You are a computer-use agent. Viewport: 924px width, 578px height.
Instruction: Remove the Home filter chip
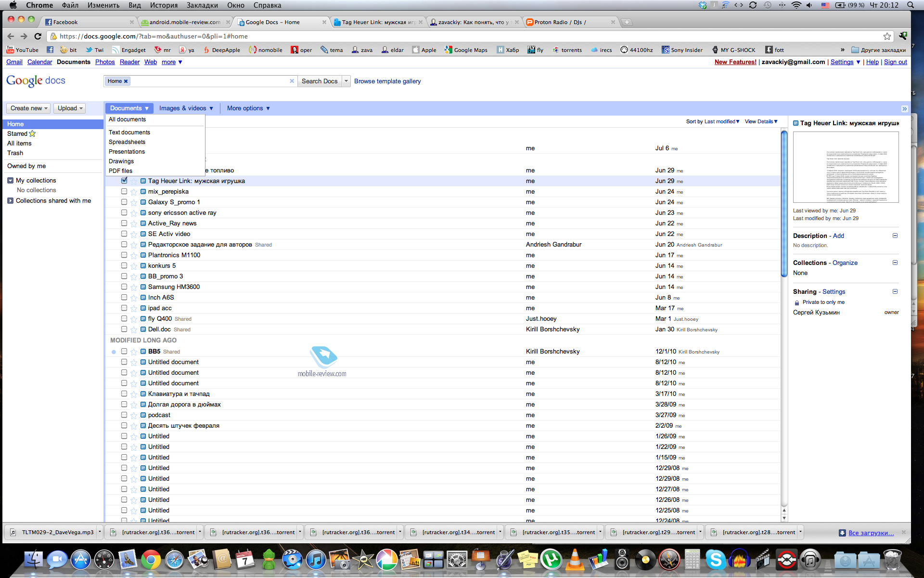pos(126,81)
